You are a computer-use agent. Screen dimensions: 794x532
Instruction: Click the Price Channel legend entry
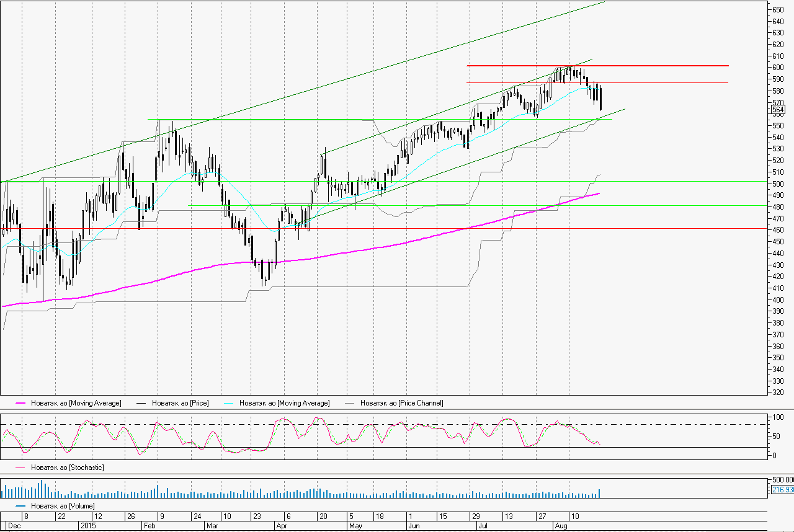point(401,403)
